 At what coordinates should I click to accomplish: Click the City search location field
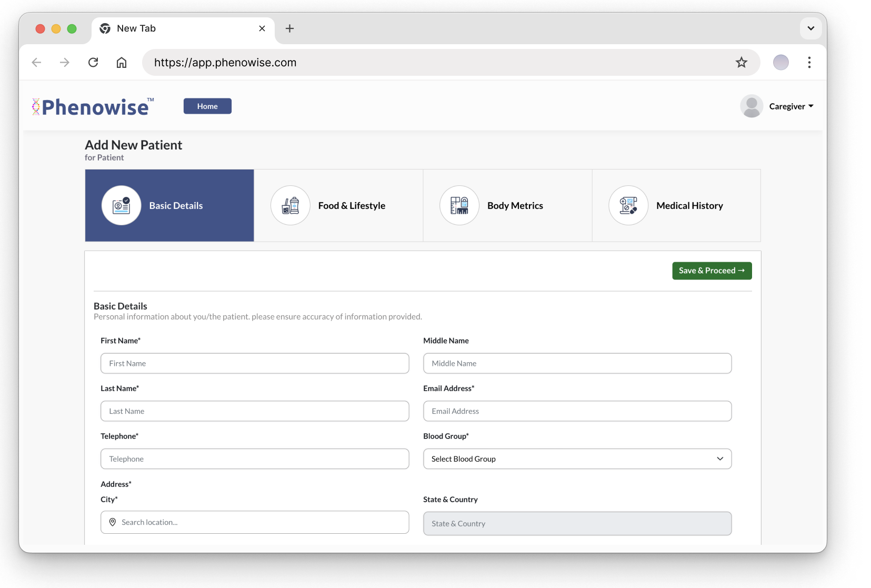(x=255, y=522)
